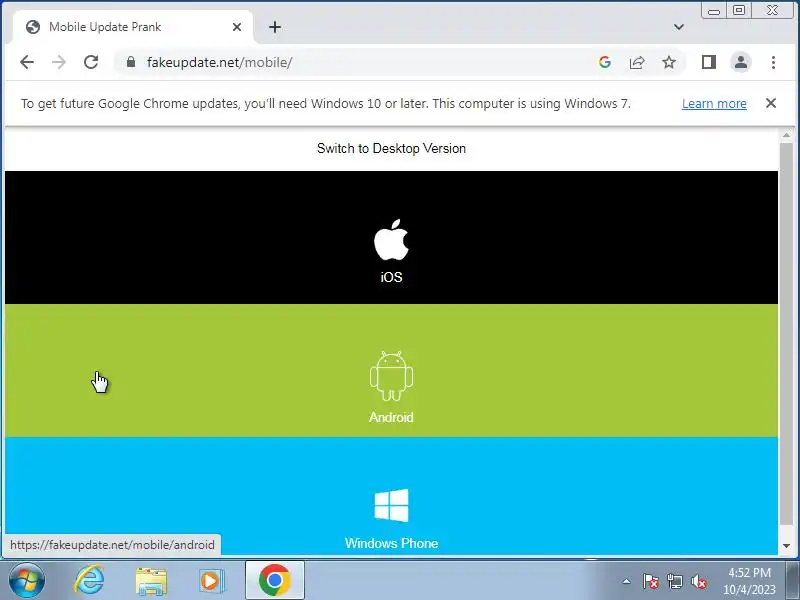Close the Mobile Update Prank tab
The height and width of the screenshot is (600, 800).
[x=237, y=27]
